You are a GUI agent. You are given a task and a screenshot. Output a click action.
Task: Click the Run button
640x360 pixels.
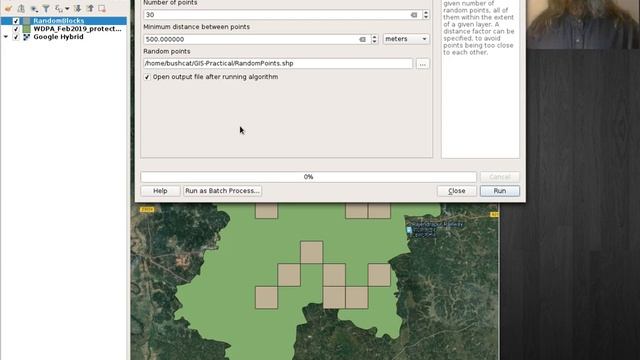500,191
